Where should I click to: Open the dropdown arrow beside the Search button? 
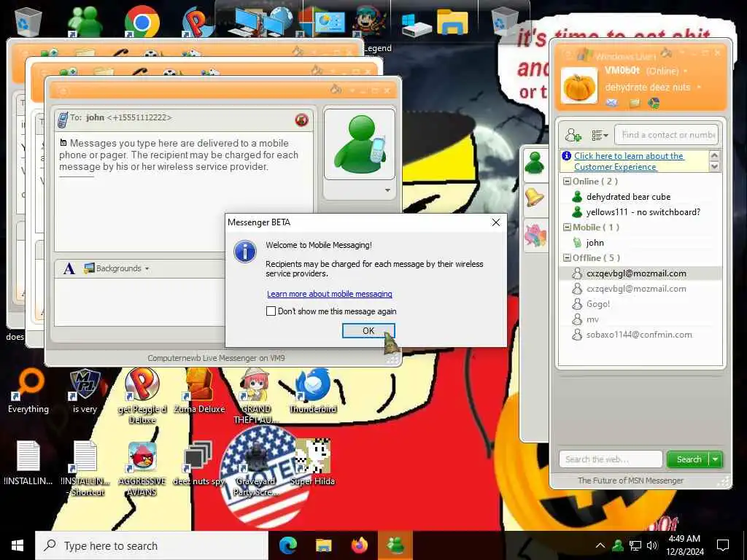tap(716, 459)
